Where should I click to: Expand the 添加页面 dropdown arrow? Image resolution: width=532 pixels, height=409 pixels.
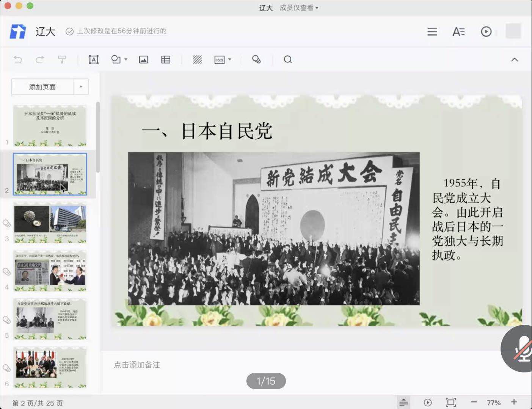pos(81,87)
